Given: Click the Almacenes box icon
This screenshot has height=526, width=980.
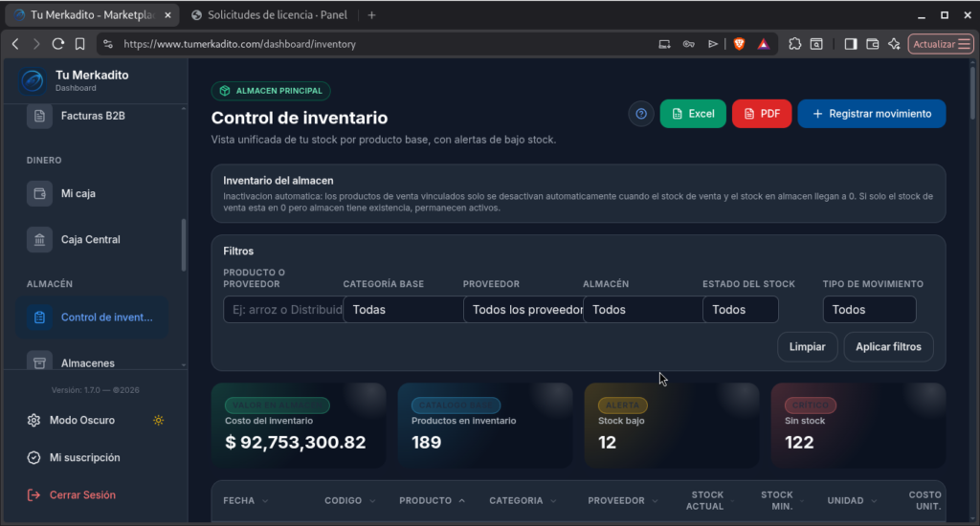Looking at the screenshot, I should 39,362.
